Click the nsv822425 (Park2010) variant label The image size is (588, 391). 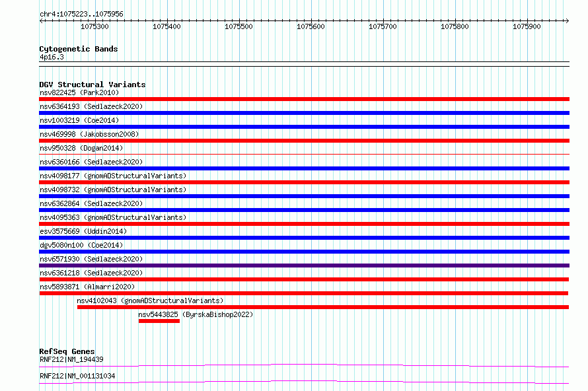[x=79, y=92]
